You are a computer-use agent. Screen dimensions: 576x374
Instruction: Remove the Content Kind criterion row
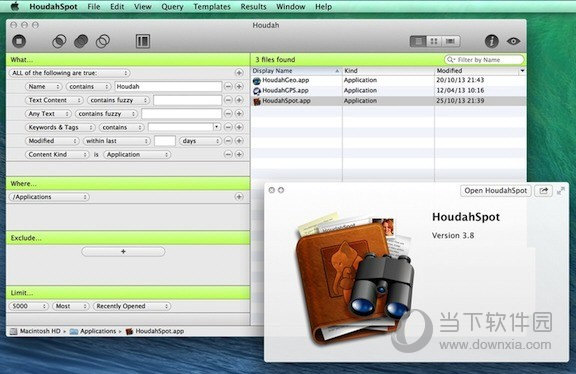pyautogui.click(x=228, y=154)
